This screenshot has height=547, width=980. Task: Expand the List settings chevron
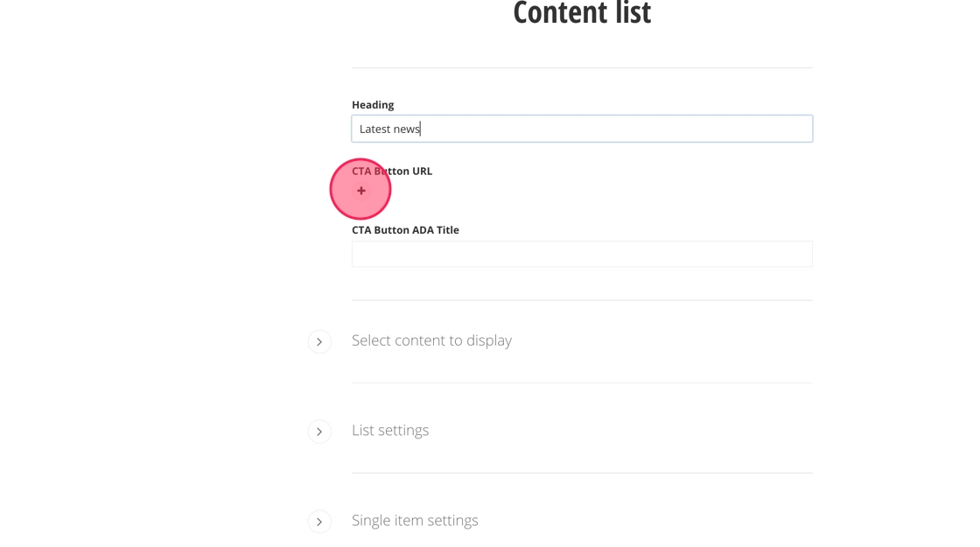coord(319,431)
